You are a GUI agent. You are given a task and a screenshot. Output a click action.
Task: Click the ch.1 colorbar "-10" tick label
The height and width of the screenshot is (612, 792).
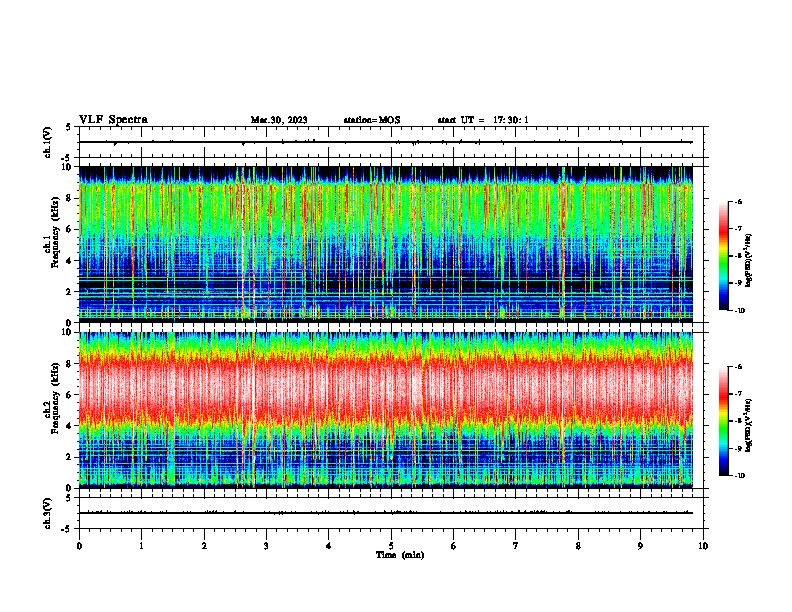pos(740,311)
